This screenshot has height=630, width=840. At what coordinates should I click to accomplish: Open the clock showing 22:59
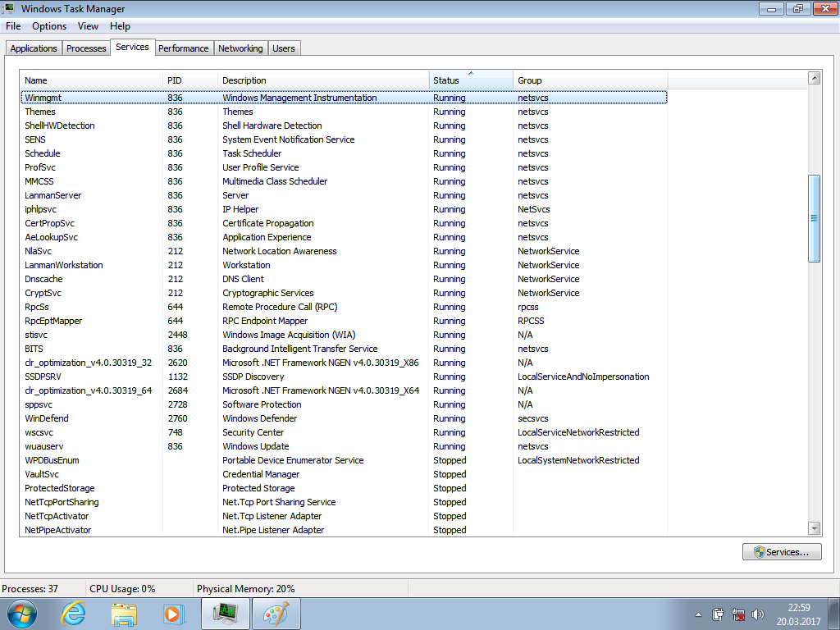point(798,614)
